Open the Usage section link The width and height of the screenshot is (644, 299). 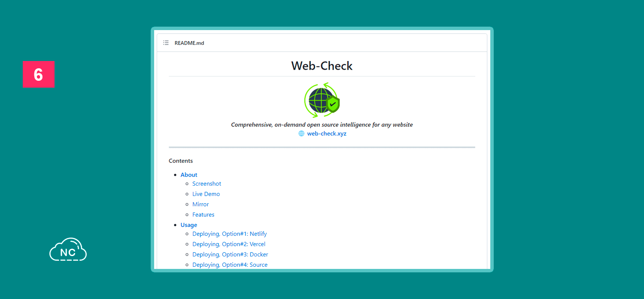point(189,225)
